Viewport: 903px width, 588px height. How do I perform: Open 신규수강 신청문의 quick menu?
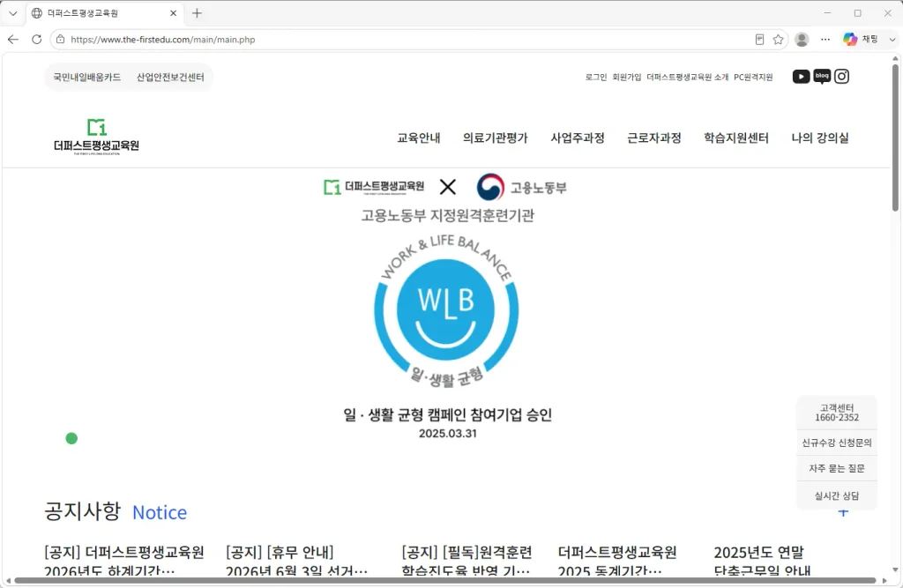click(837, 443)
